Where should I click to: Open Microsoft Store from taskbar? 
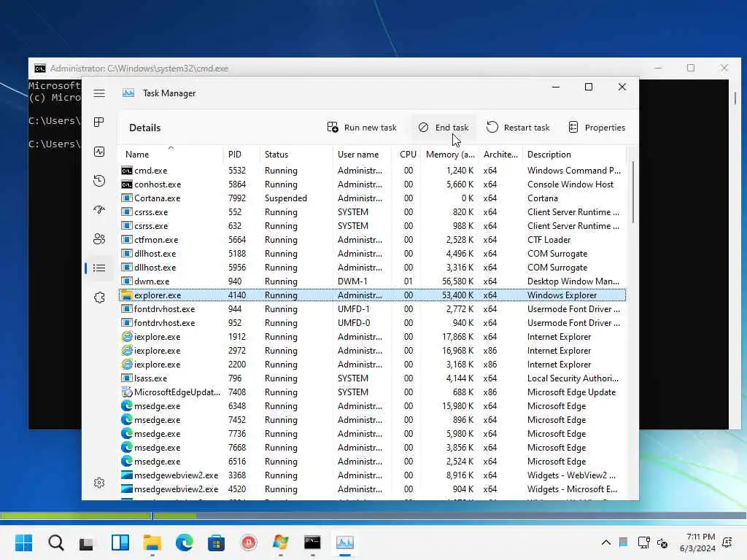click(216, 542)
